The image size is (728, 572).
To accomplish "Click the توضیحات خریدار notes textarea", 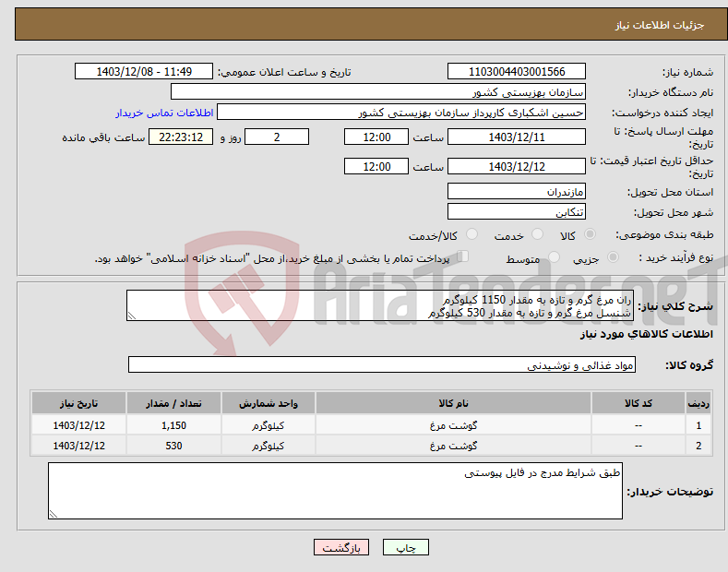I will pos(335,491).
